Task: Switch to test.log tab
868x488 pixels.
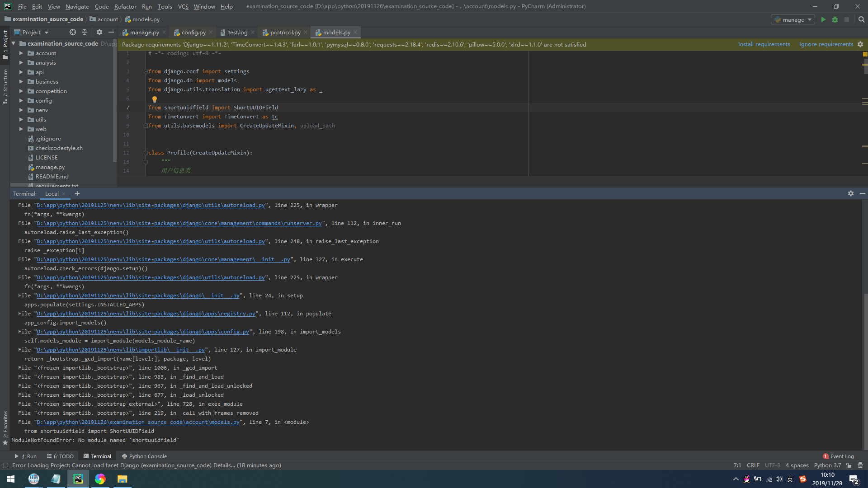Action: click(237, 33)
